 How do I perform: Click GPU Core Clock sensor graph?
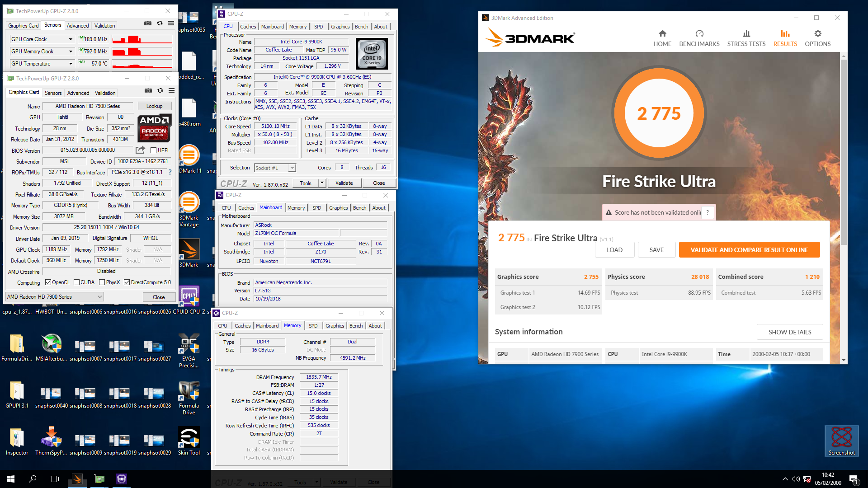pyautogui.click(x=142, y=39)
